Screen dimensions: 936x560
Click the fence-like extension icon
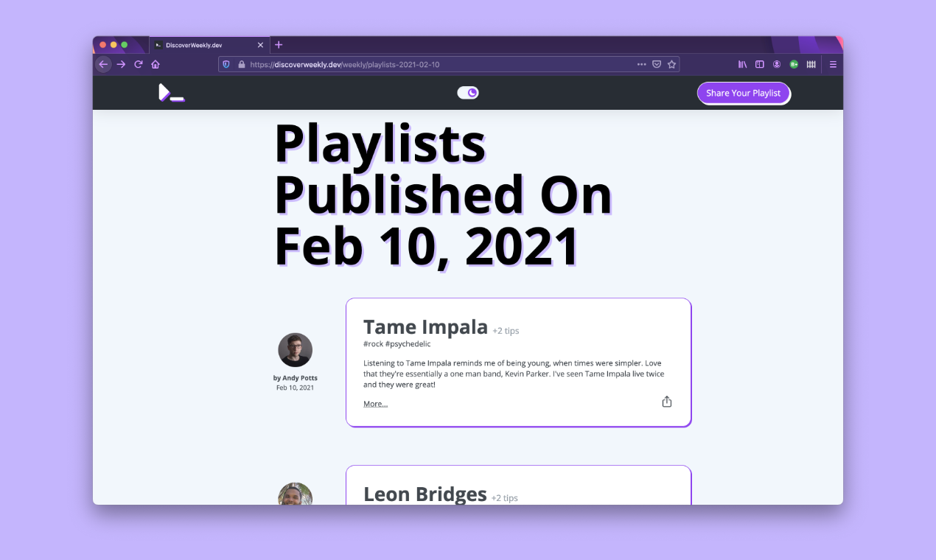point(811,64)
